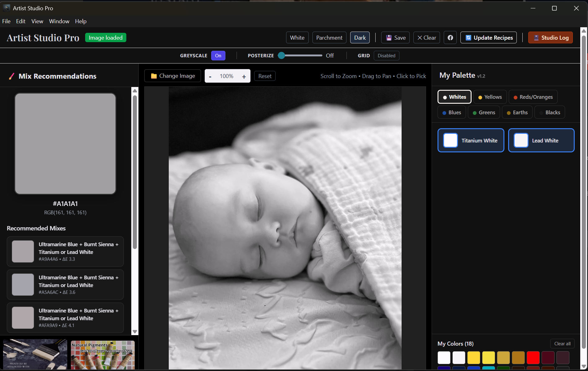Image resolution: width=588 pixels, height=371 pixels.
Task: Select the Blacks palette category
Action: coord(550,112)
